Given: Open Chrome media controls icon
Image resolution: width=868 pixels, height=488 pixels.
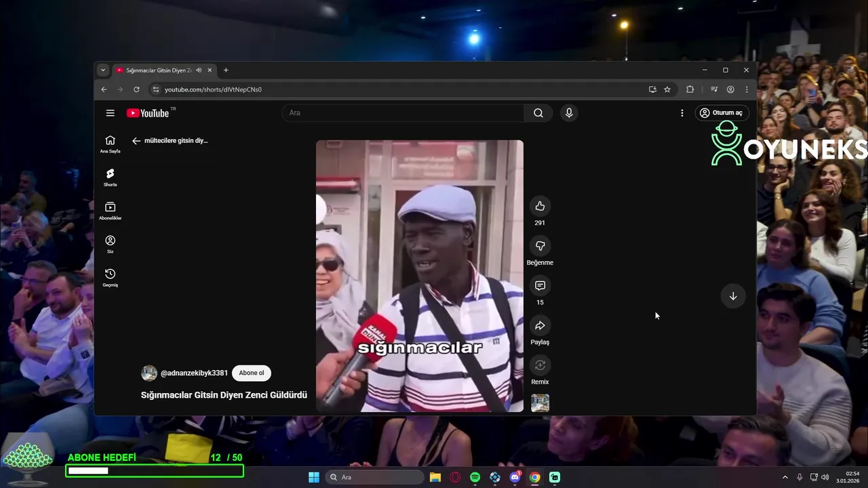Looking at the screenshot, I should point(714,89).
